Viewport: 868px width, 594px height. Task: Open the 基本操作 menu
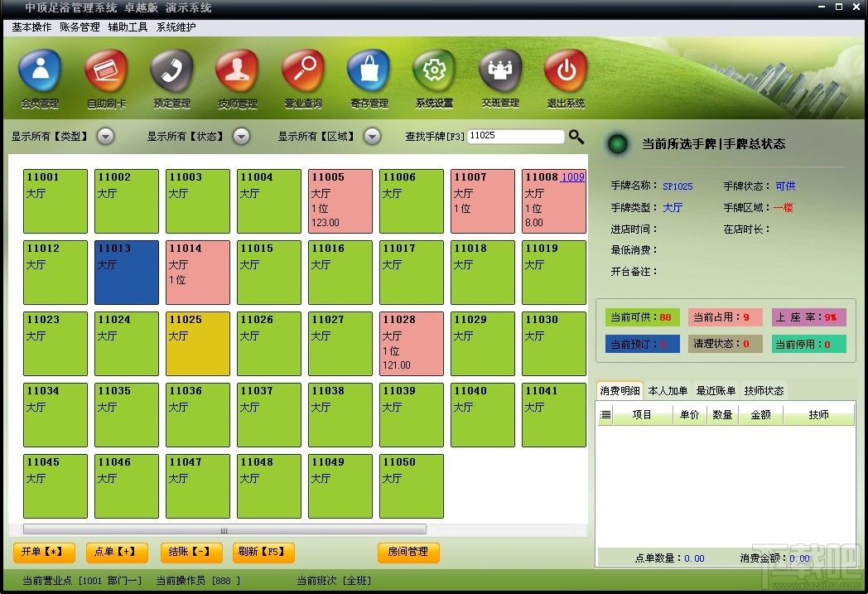click(x=31, y=27)
